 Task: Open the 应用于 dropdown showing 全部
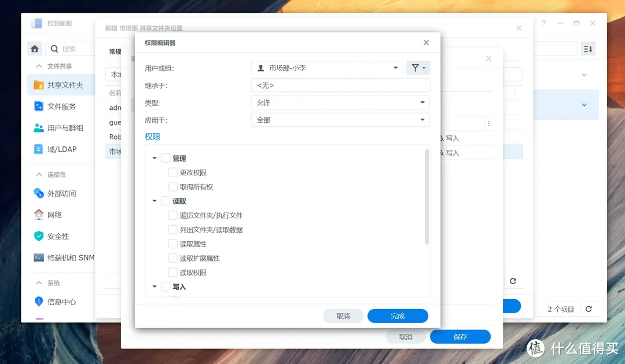point(340,120)
